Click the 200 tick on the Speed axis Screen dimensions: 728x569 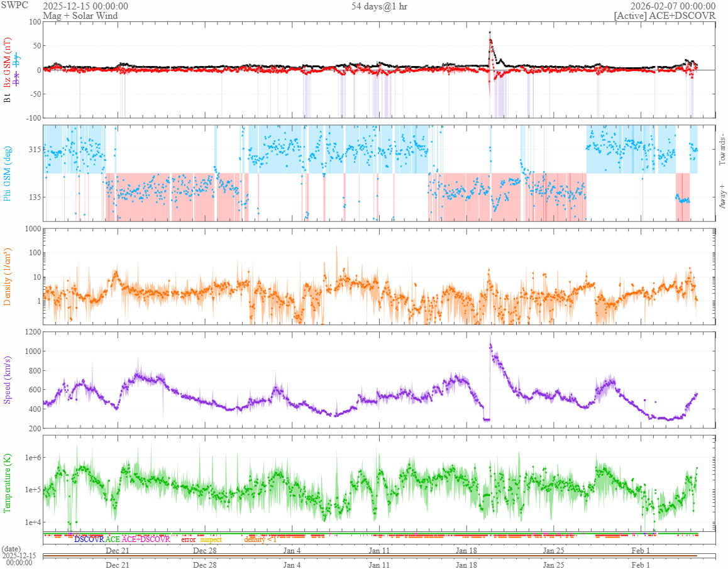(35, 428)
